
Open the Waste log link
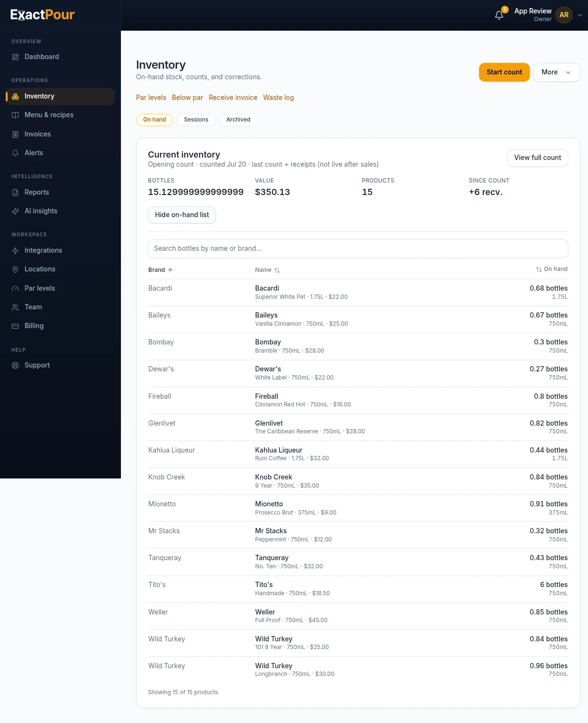(x=278, y=98)
